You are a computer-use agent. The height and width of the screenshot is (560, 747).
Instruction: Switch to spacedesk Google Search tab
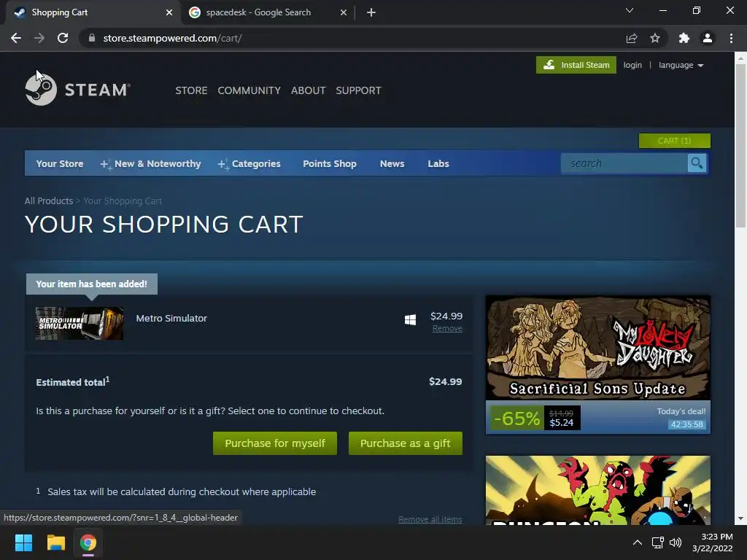(267, 12)
